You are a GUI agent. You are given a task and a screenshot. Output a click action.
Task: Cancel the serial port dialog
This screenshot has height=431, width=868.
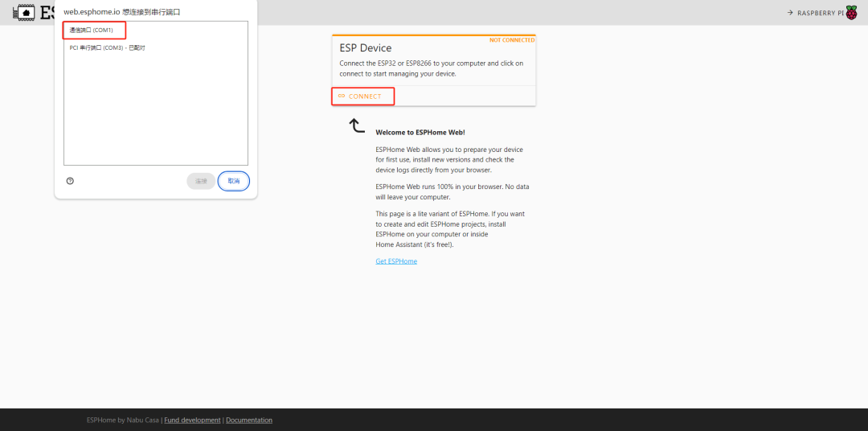pyautogui.click(x=234, y=181)
